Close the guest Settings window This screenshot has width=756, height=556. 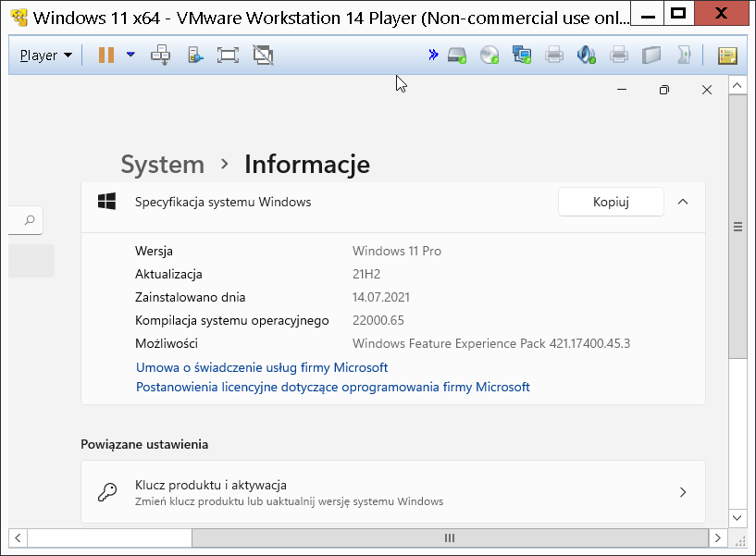click(707, 90)
